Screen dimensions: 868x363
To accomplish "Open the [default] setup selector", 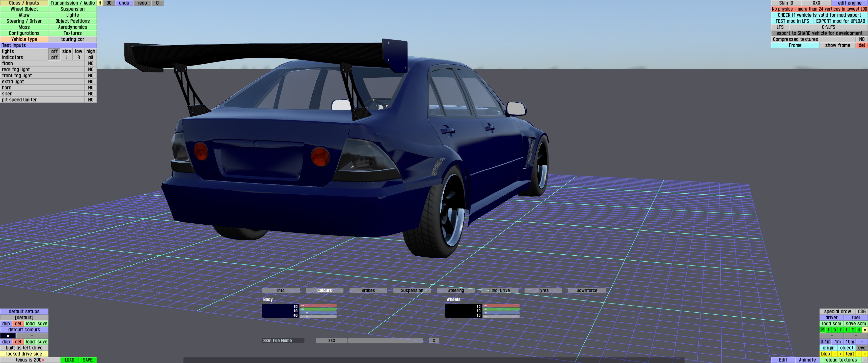I will coord(24,318).
